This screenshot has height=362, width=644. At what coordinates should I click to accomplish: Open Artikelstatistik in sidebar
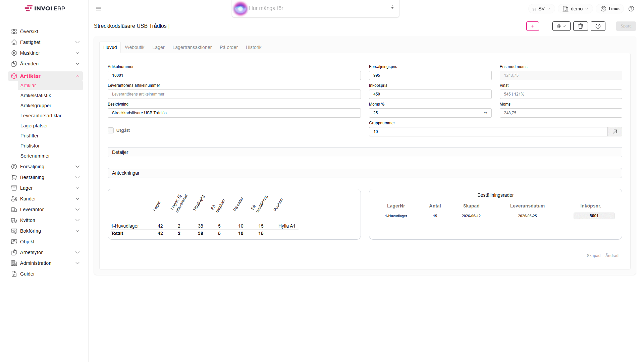(36, 96)
